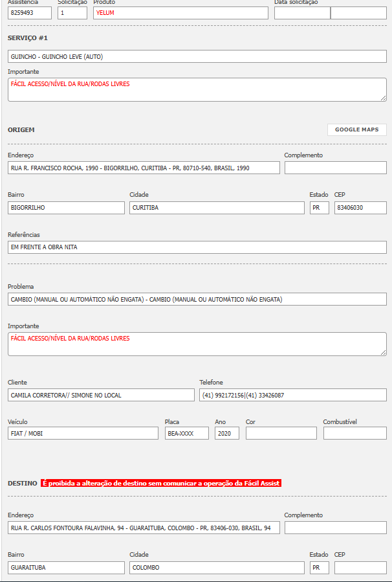The height and width of the screenshot is (582, 392).
Task: Click the Problema field about câmbio
Action: point(197,299)
